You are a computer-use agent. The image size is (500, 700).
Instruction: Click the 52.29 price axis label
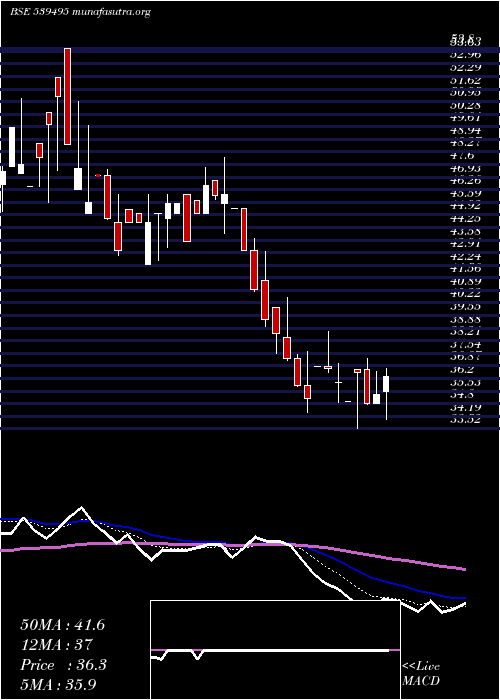tap(465, 67)
